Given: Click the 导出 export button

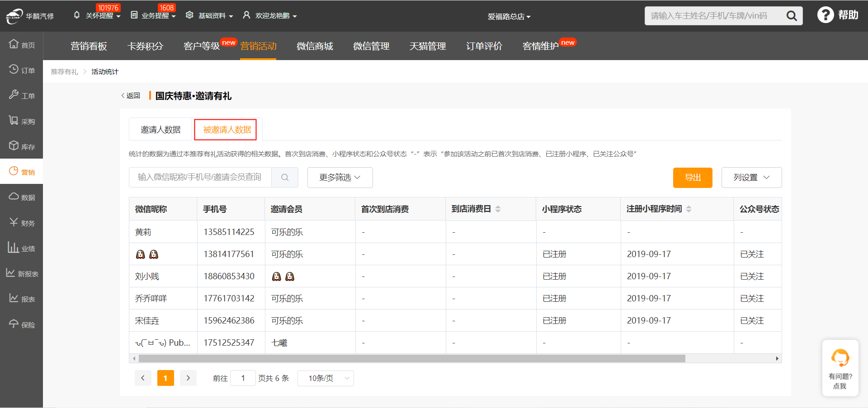Looking at the screenshot, I should tap(693, 178).
